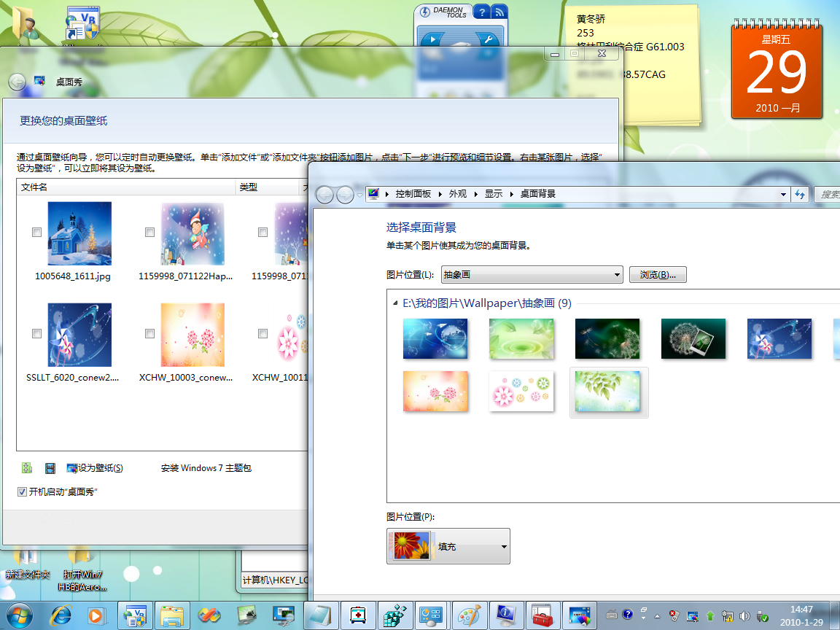The width and height of the screenshot is (840, 630).
Task: Click the red toolbox taskbar icon
Action: [x=541, y=615]
